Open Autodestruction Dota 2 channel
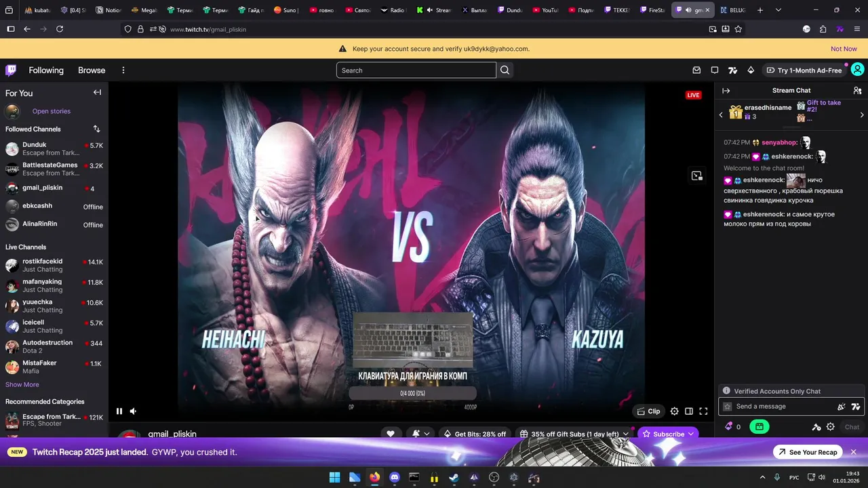The image size is (868, 488). 54,346
